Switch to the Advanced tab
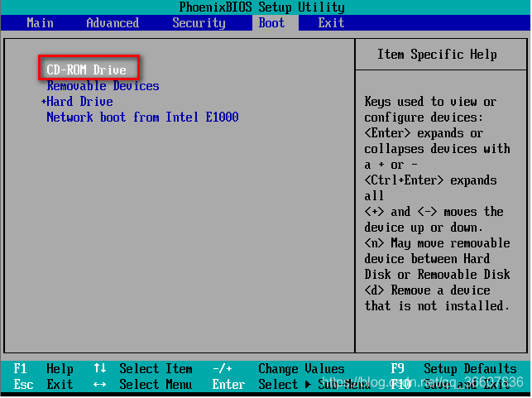The image size is (532, 398). [113, 23]
